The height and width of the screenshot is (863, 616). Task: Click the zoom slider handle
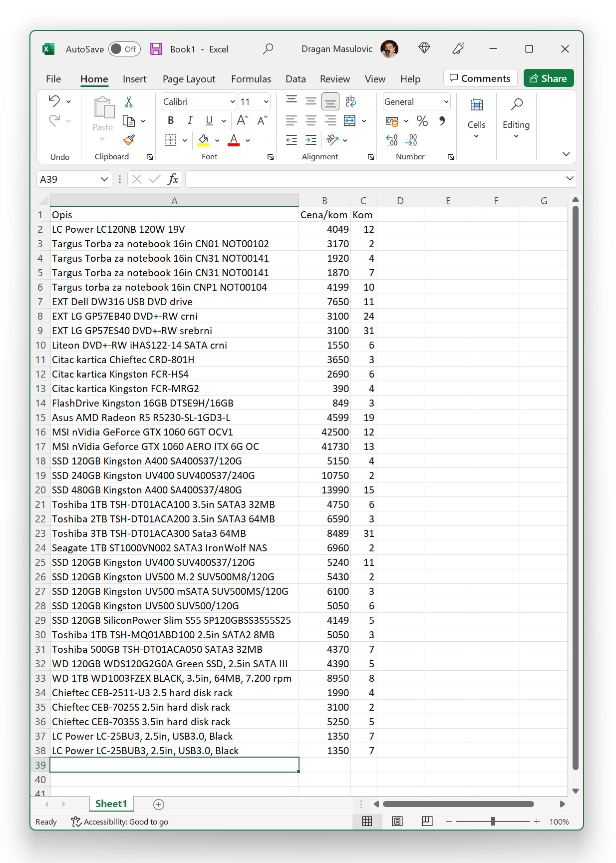coord(493,821)
